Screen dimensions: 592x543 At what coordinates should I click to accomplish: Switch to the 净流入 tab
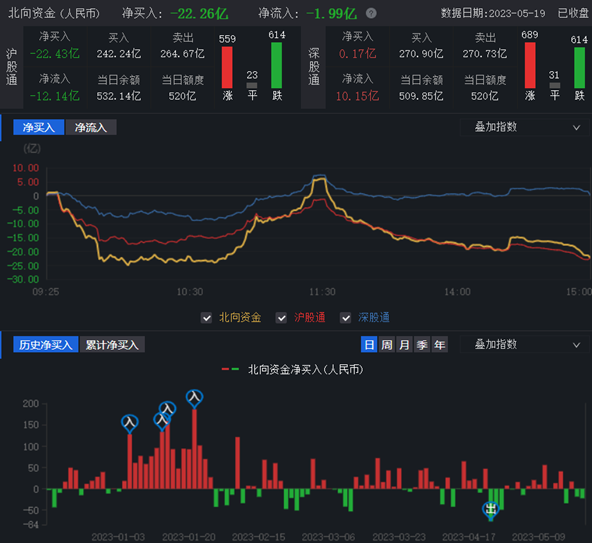[x=91, y=127]
